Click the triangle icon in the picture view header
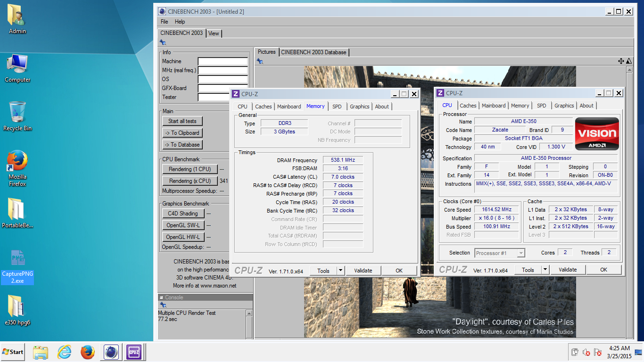 tap(628, 61)
